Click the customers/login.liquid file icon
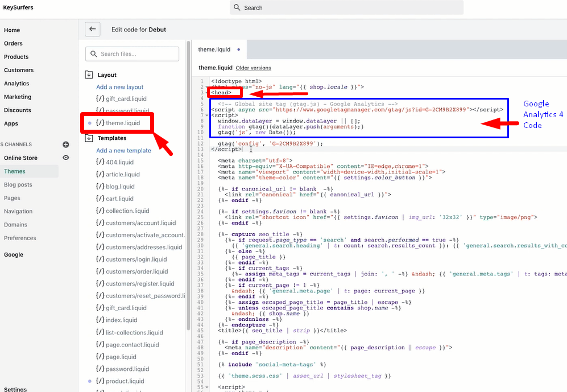 click(100, 259)
